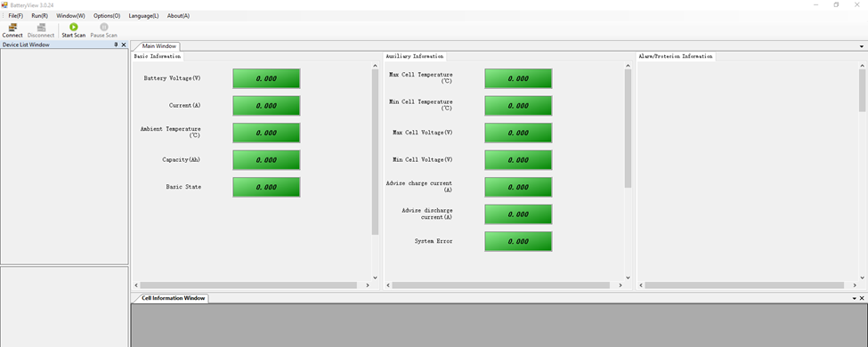Click the Battery Voltage(V) value display

click(x=266, y=78)
